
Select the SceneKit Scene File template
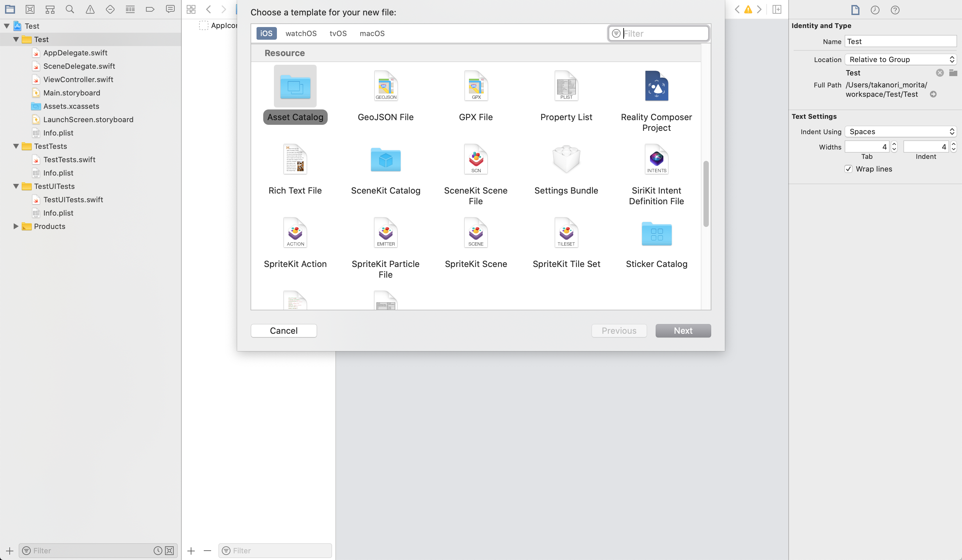coord(476,175)
